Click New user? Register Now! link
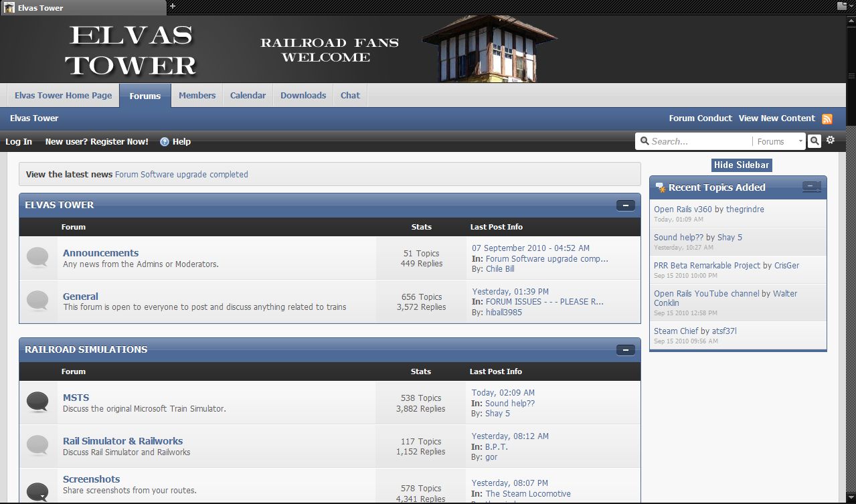 click(x=97, y=142)
